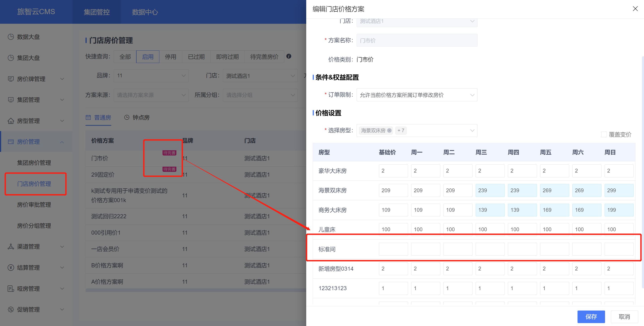Select the 待完善房价 quick filter
The image size is (644, 326).
[264, 56]
